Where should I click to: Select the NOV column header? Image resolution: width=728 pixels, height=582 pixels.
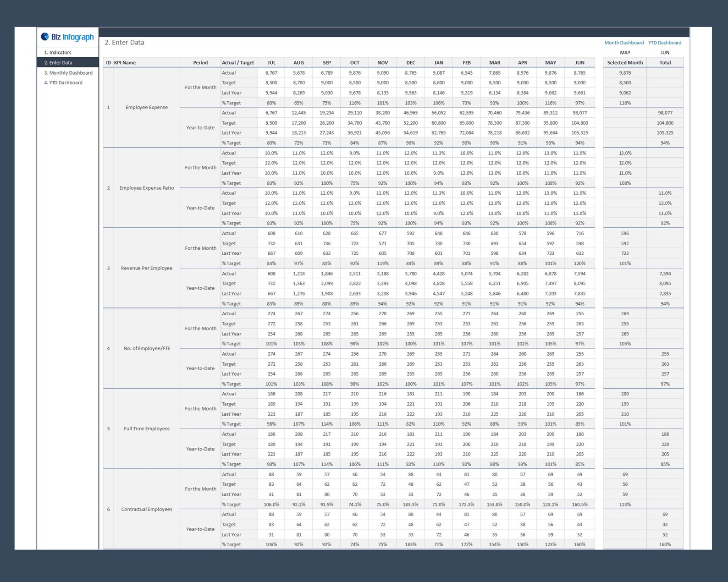pos(382,62)
